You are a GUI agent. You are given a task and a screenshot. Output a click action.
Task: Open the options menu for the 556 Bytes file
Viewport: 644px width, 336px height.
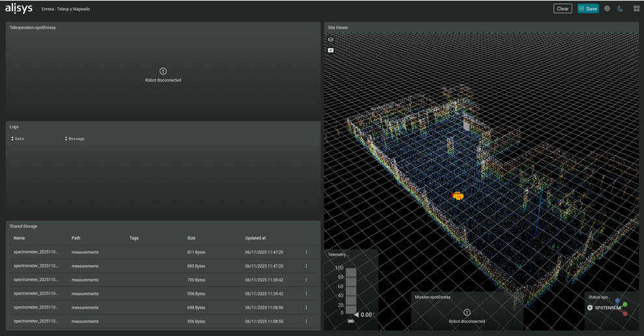[306, 321]
